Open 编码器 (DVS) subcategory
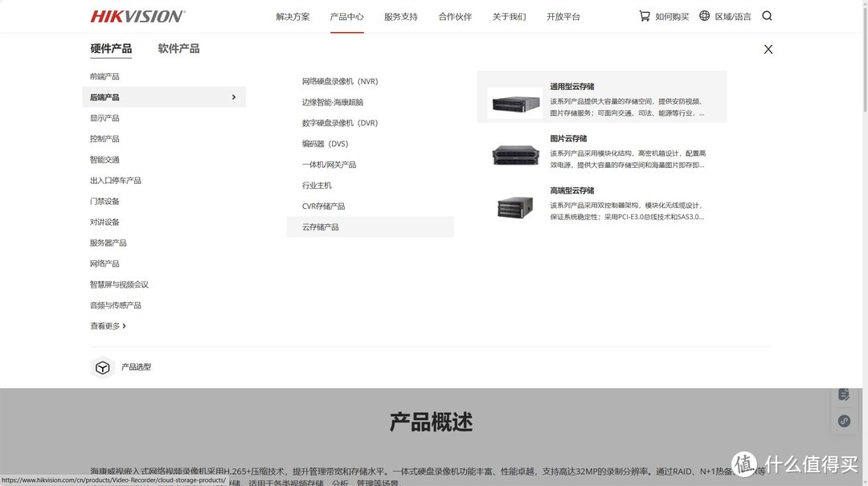This screenshot has width=868, height=486. 325,144
